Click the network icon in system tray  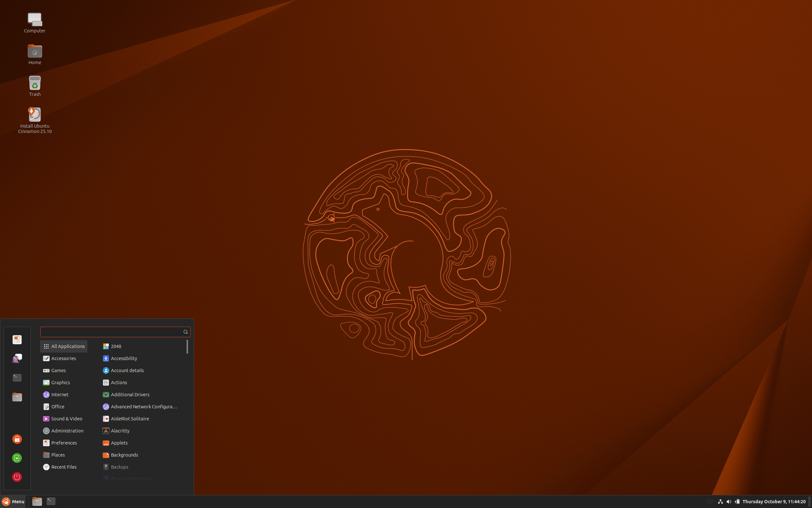720,502
